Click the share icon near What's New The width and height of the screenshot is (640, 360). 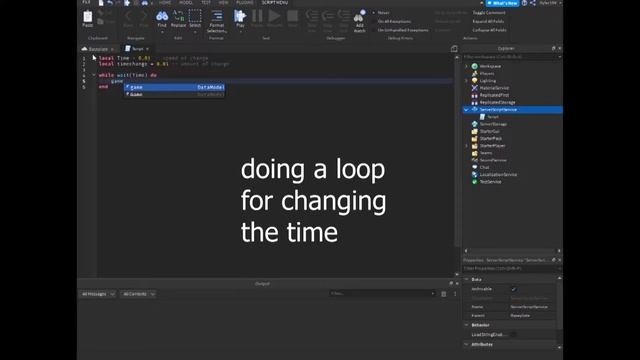(533, 3)
